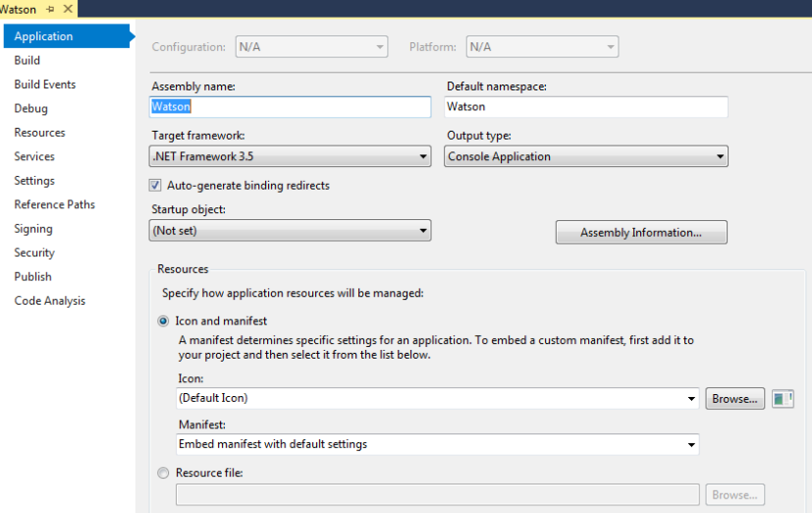Image resolution: width=812 pixels, height=513 pixels.
Task: Close the Watson properties tab
Action: point(68,9)
